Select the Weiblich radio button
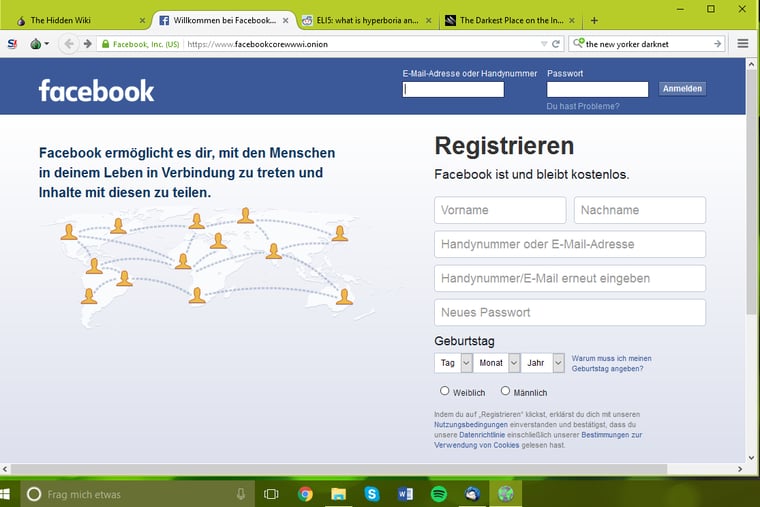 (x=445, y=391)
